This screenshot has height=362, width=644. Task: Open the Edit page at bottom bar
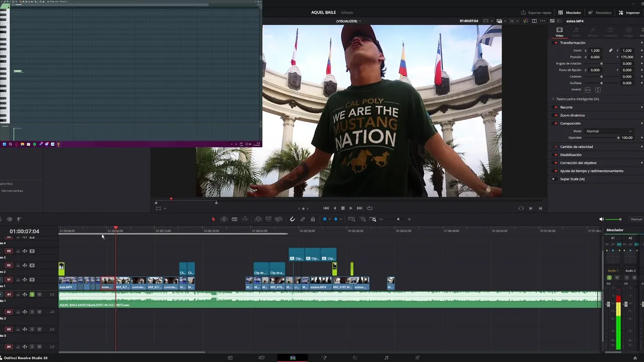click(293, 358)
